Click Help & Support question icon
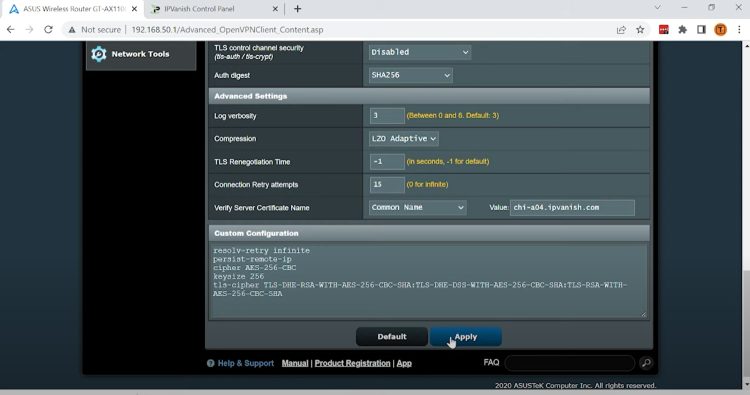 pos(210,363)
